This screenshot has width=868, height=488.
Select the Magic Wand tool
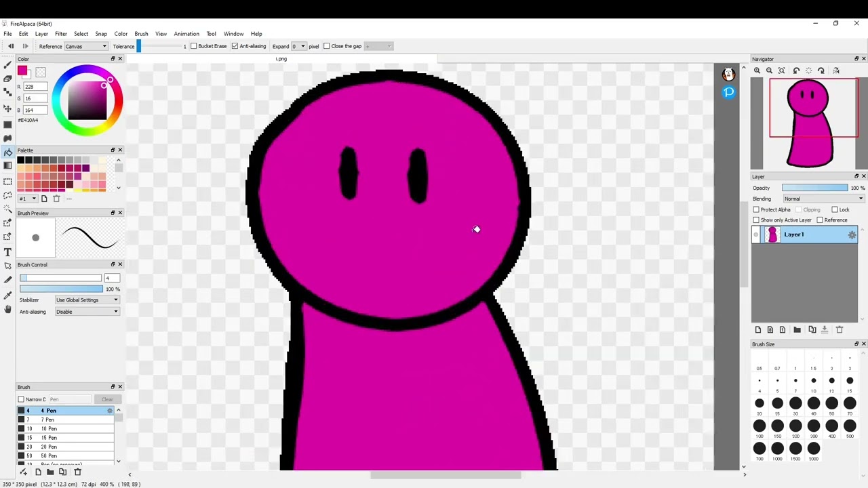point(7,209)
